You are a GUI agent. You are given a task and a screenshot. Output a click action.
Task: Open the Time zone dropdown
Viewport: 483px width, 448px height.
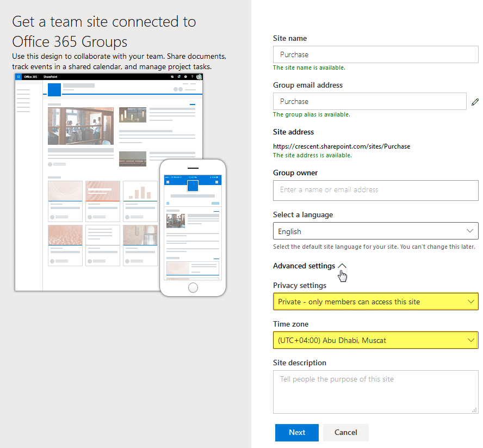[x=375, y=340]
